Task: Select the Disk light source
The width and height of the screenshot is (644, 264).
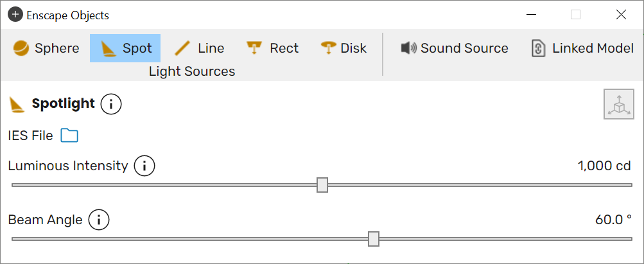Action: click(x=344, y=48)
